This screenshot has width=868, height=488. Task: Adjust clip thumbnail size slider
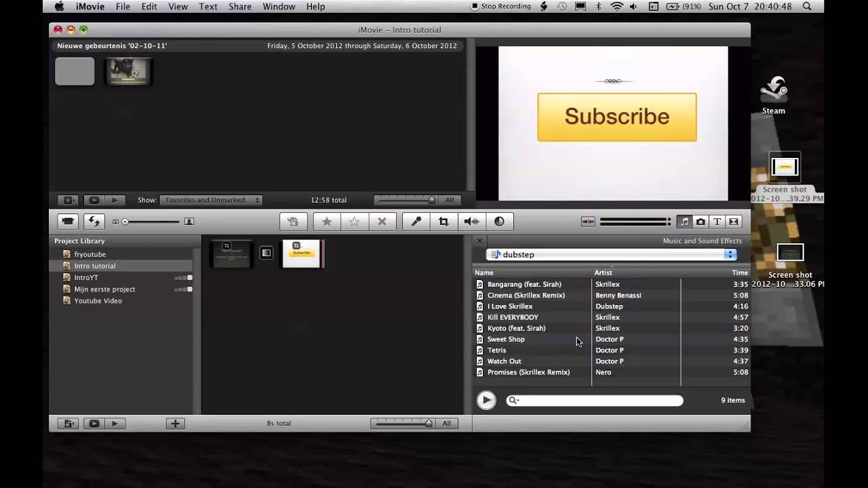point(152,222)
